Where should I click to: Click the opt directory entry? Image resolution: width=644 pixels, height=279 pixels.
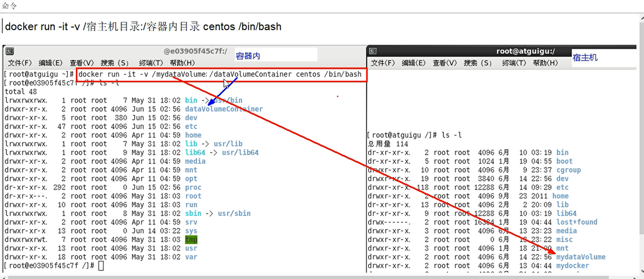click(x=191, y=179)
